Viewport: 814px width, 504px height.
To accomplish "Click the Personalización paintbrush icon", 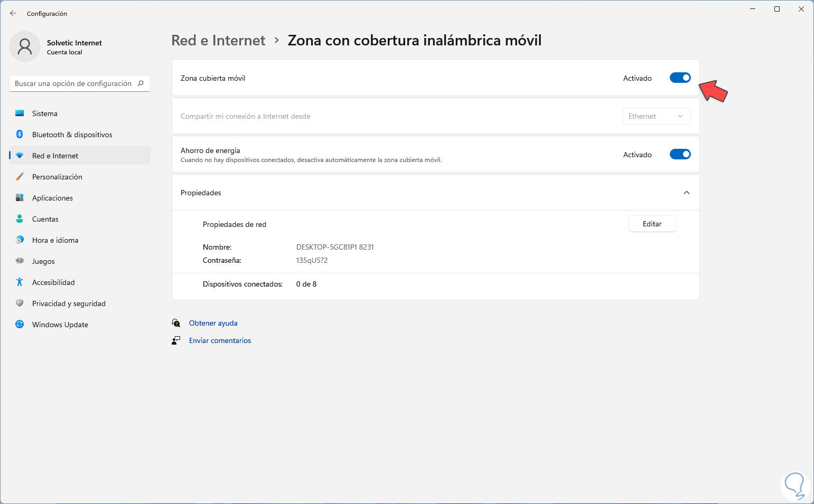I will coord(20,177).
